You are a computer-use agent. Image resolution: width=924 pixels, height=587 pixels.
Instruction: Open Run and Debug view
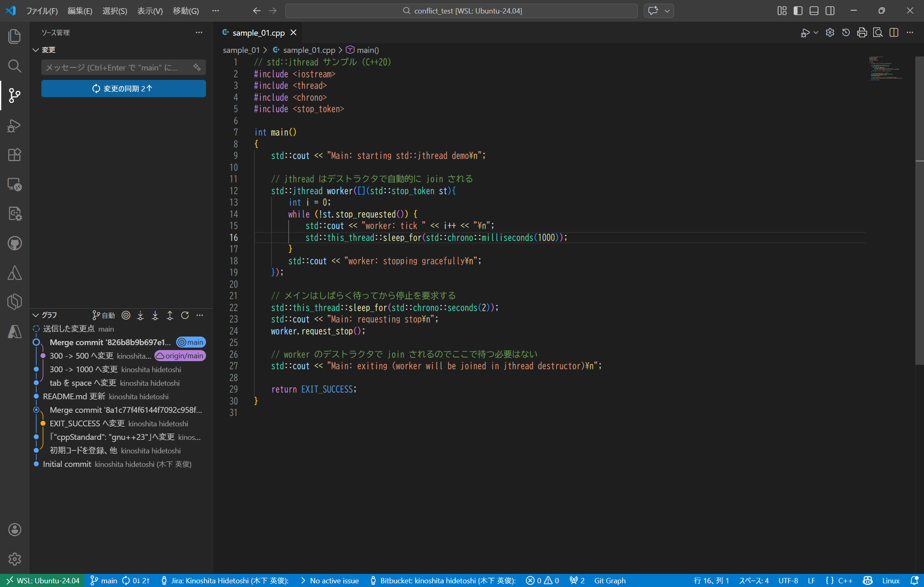click(15, 125)
